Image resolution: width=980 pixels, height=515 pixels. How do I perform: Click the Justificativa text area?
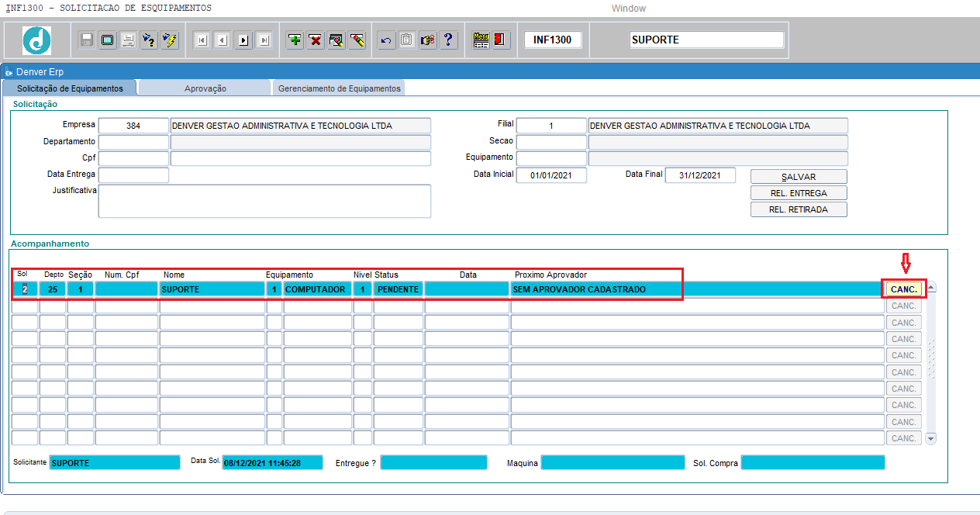pyautogui.click(x=264, y=201)
